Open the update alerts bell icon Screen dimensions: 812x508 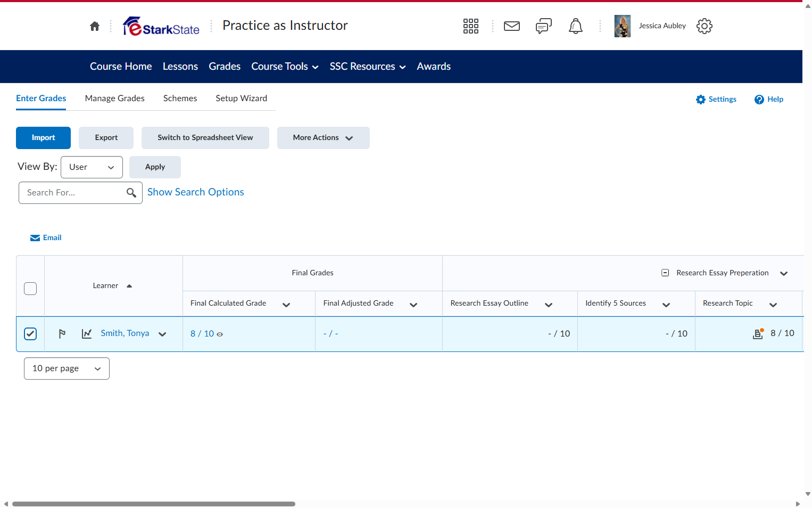(x=576, y=26)
